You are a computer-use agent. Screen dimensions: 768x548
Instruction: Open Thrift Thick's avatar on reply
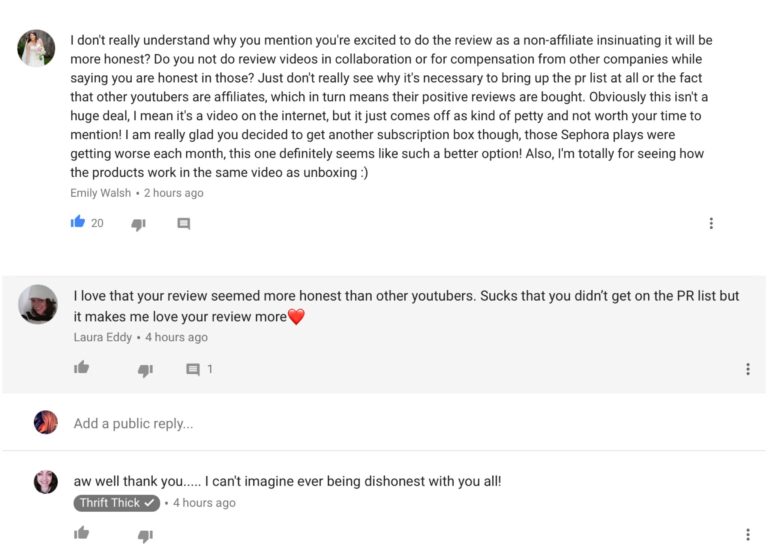click(46, 482)
